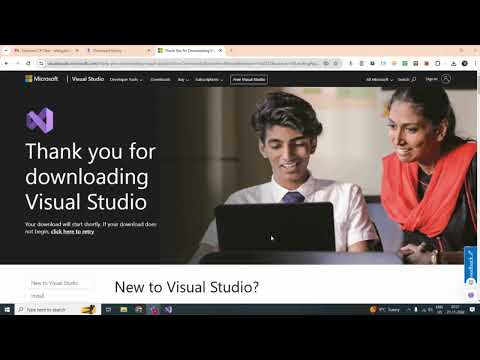This screenshot has height=360, width=480.
Task: Select 'New to Visual Studio' sidebar link
Action: 55,283
